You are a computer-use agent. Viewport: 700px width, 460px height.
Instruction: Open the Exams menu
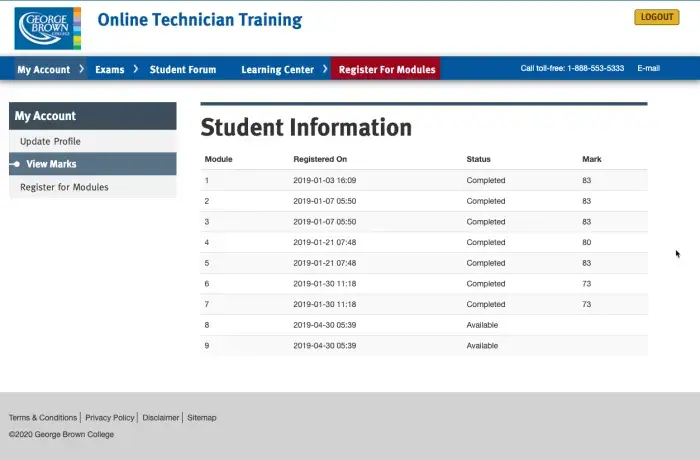tap(110, 70)
